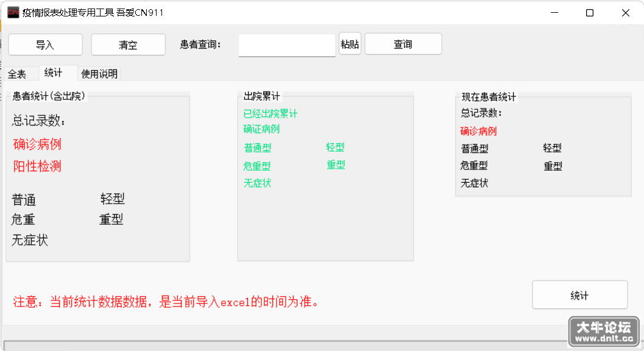
Task: Select 重型 in 现在患者统计 panel
Action: tap(553, 166)
